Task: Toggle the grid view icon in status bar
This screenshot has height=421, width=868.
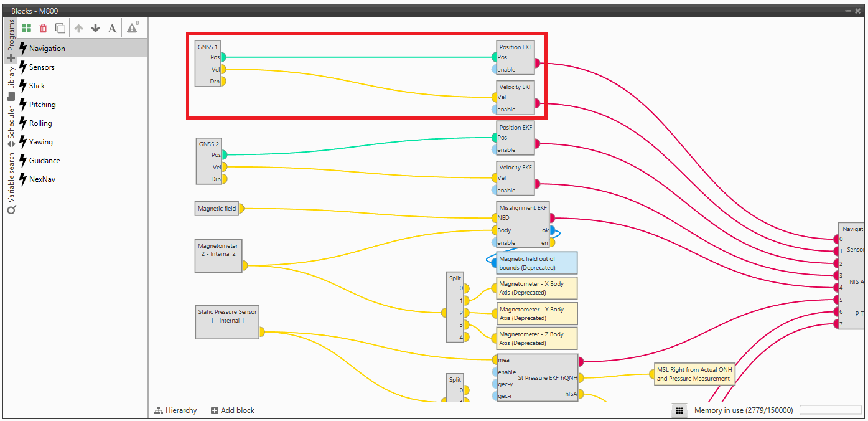Action: (680, 410)
